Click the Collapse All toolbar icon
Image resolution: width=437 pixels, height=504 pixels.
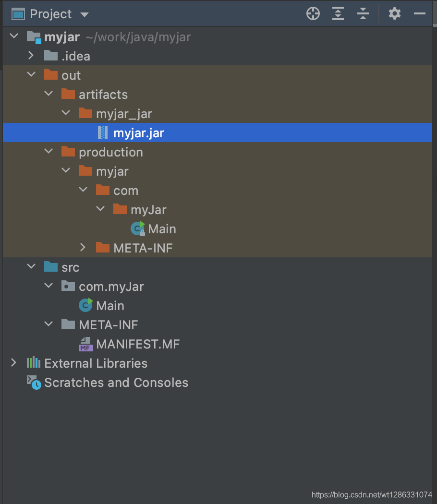363,14
